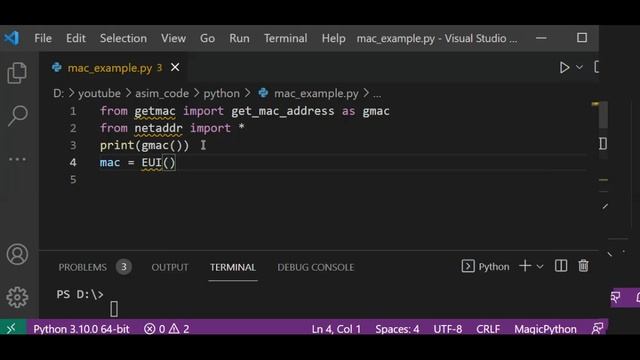The height and width of the screenshot is (360, 640).
Task: Expand the run button dropdown chevron
Action: click(579, 67)
